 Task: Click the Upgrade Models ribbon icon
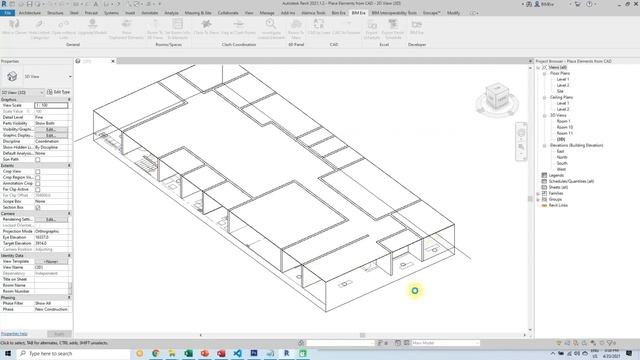click(93, 23)
